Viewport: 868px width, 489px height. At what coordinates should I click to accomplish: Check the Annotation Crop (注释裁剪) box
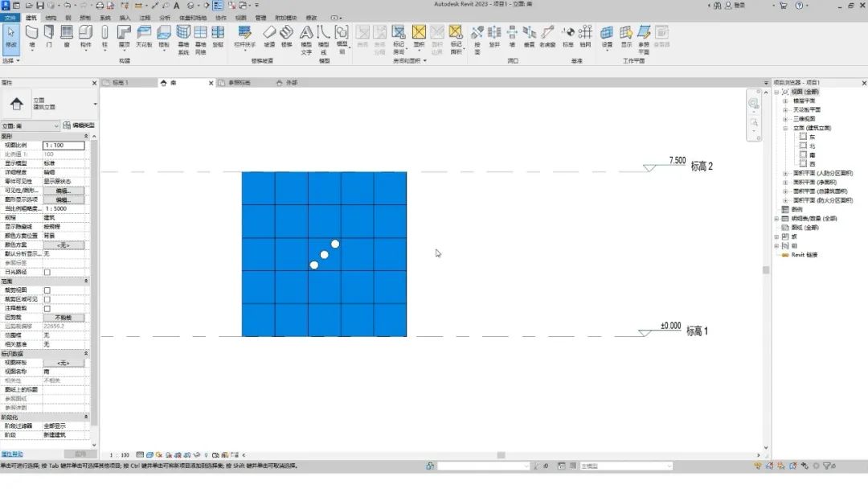pyautogui.click(x=47, y=308)
